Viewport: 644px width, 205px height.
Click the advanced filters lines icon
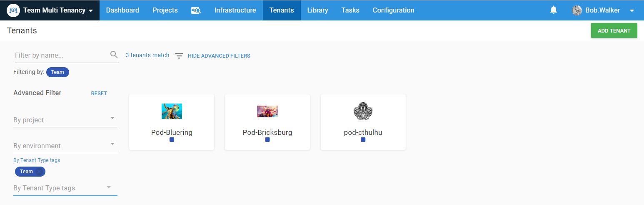pyautogui.click(x=179, y=56)
